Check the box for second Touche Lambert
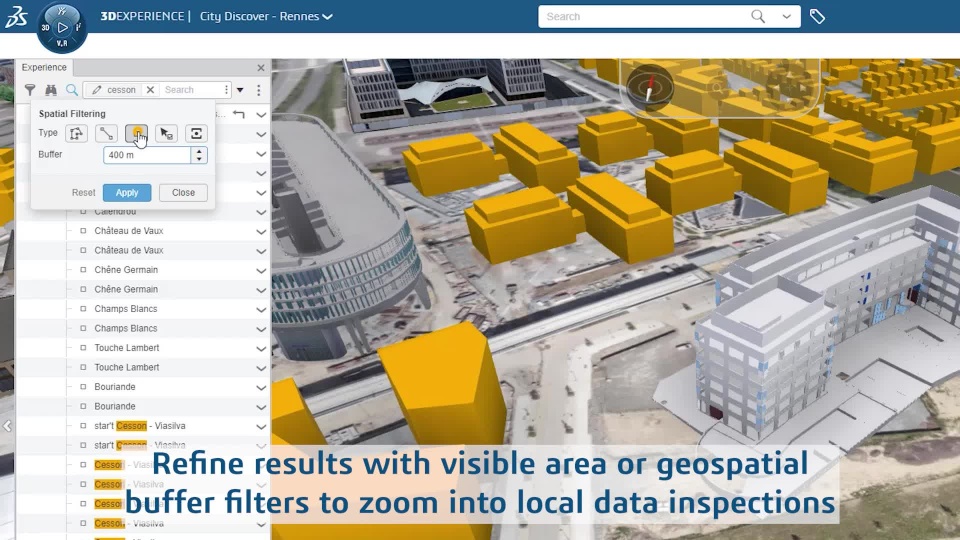This screenshot has height=540, width=960. tap(83, 367)
